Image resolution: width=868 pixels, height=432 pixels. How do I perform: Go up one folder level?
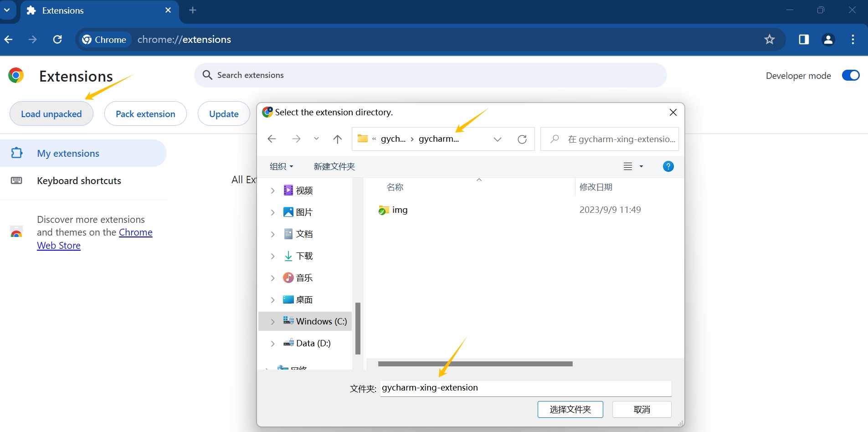pyautogui.click(x=338, y=139)
